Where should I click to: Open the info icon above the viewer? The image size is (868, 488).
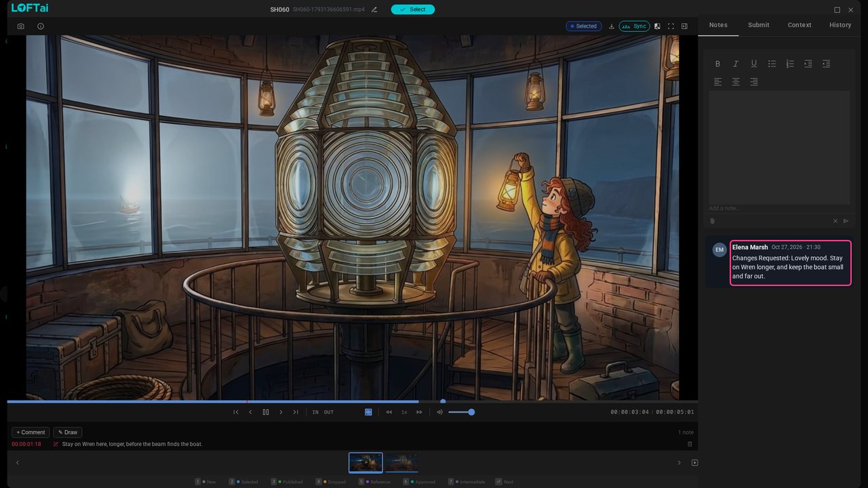click(x=41, y=26)
